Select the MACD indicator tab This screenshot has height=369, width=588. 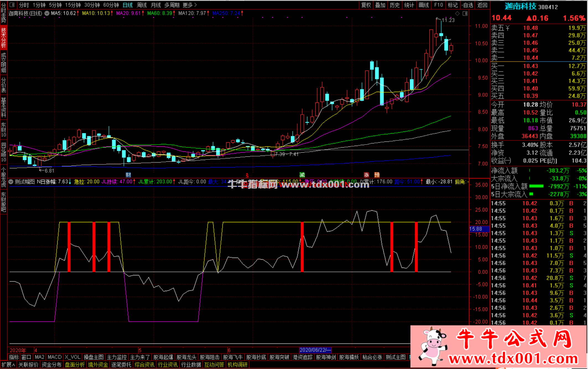(x=54, y=357)
